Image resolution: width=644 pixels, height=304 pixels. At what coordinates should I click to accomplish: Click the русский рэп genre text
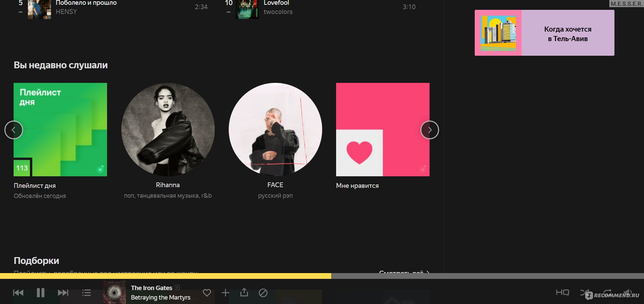coord(275,195)
